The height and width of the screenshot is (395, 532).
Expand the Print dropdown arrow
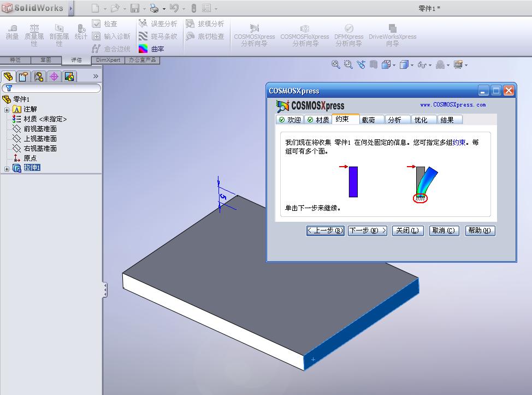[x=164, y=9]
